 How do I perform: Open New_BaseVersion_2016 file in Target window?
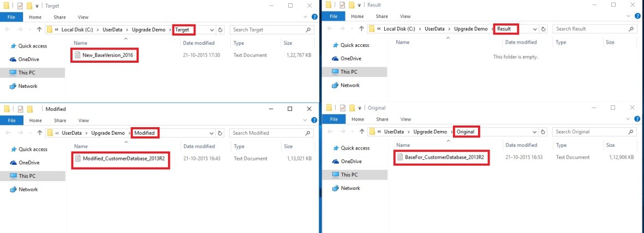coord(107,55)
